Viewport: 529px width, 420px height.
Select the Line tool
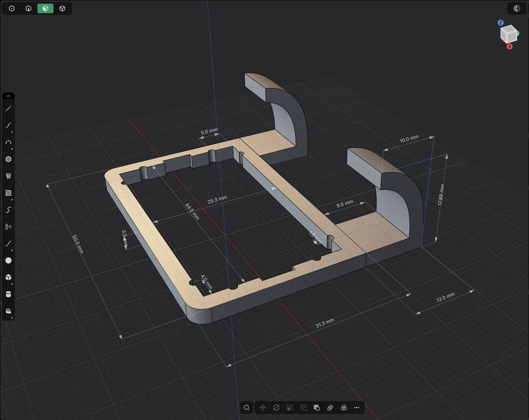[x=9, y=108]
